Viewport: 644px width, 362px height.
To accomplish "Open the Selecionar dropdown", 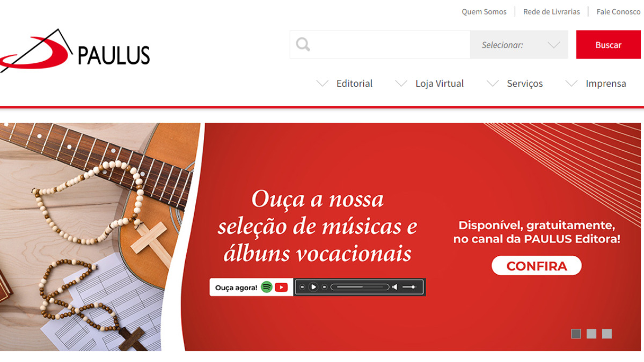I will click(x=519, y=45).
